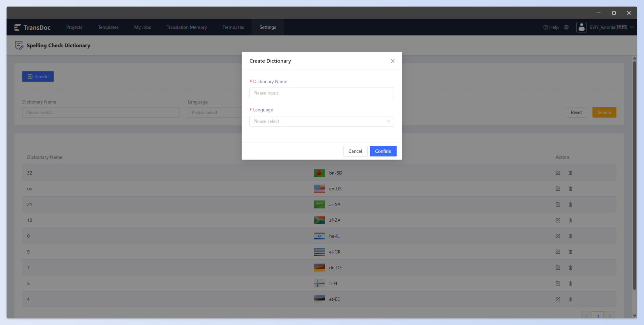This screenshot has width=644, height=325.
Task: Edit the ar-SA dictionary entry
Action: point(558,204)
